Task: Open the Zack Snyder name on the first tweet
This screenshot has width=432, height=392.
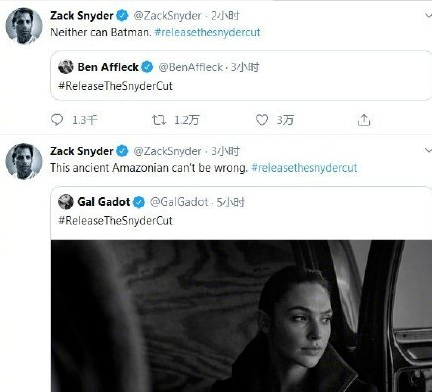Action: tap(82, 16)
